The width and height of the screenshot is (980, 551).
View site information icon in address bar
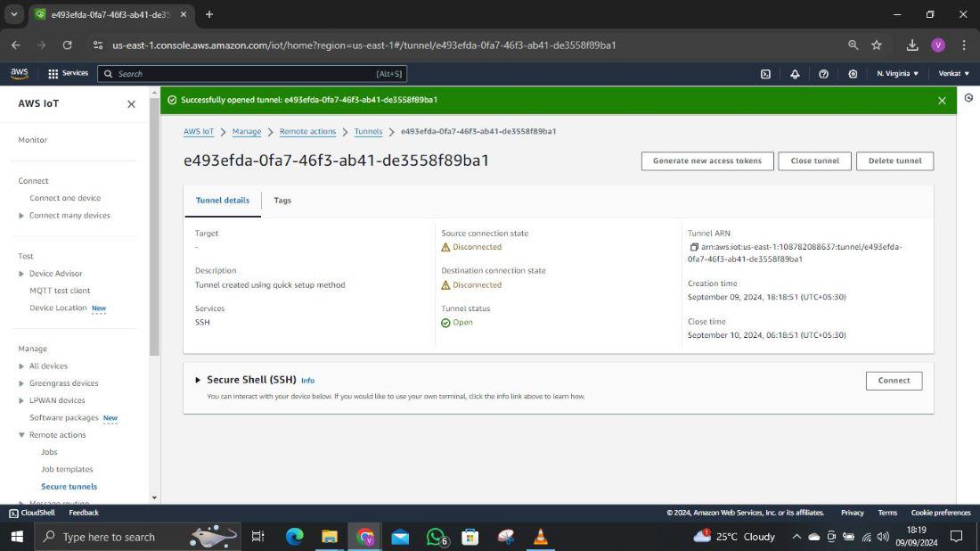coord(97,45)
